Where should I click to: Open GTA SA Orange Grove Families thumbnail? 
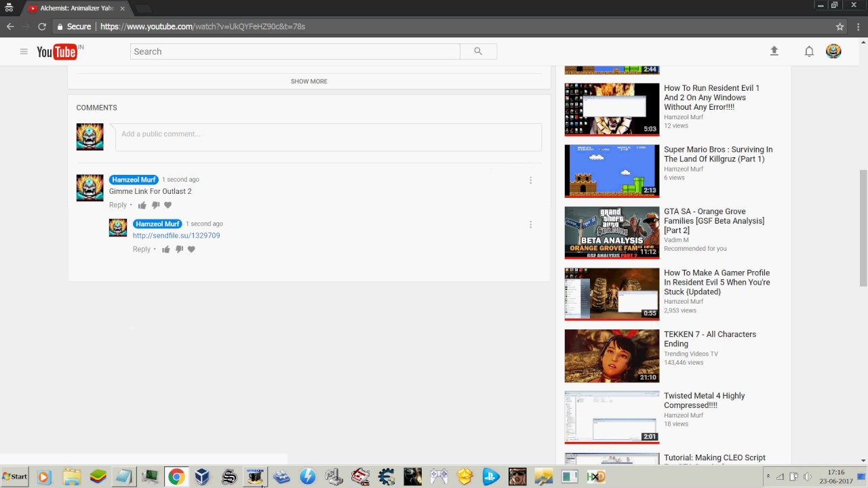click(612, 232)
